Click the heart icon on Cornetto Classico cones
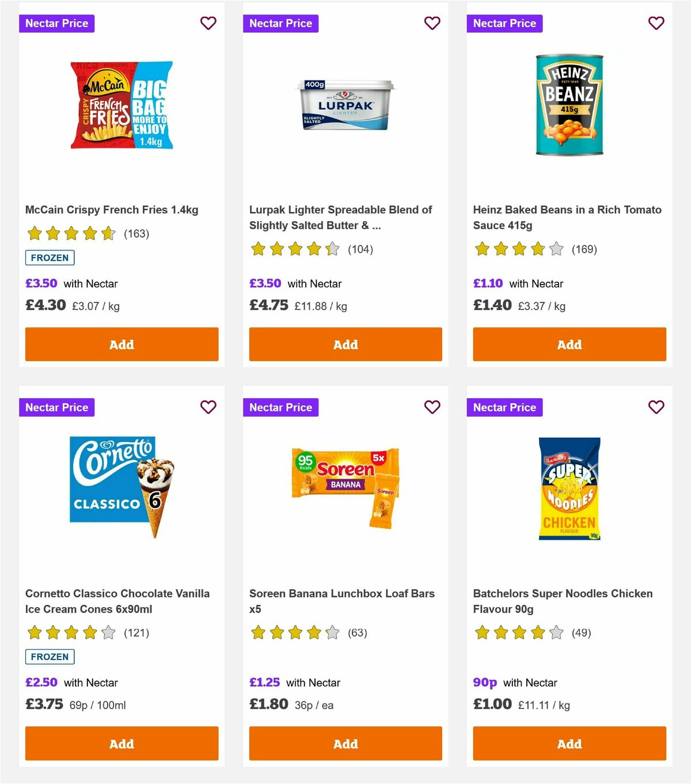691x784 pixels. [208, 407]
